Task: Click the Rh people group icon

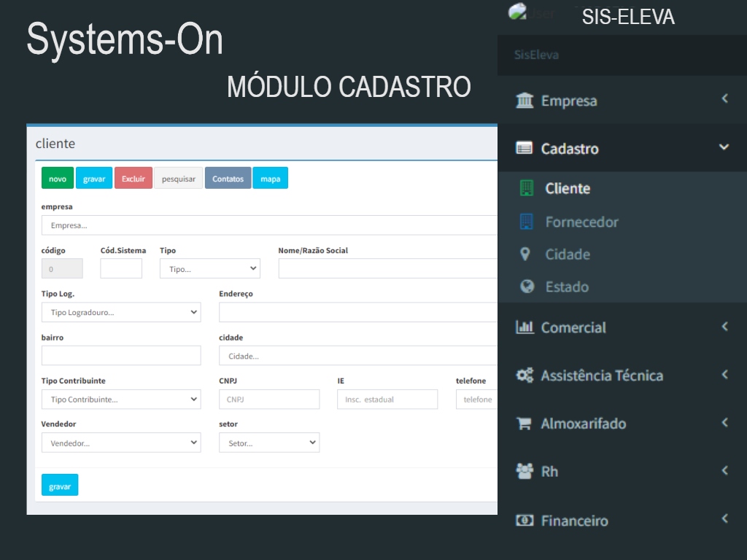Action: pyautogui.click(x=525, y=471)
